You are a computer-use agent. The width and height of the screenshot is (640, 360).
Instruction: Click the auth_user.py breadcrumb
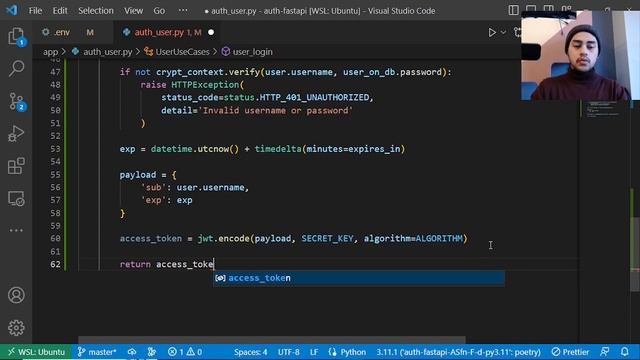pyautogui.click(x=108, y=52)
